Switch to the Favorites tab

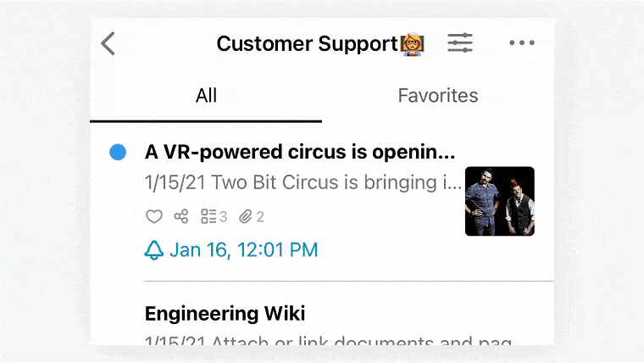click(x=438, y=96)
